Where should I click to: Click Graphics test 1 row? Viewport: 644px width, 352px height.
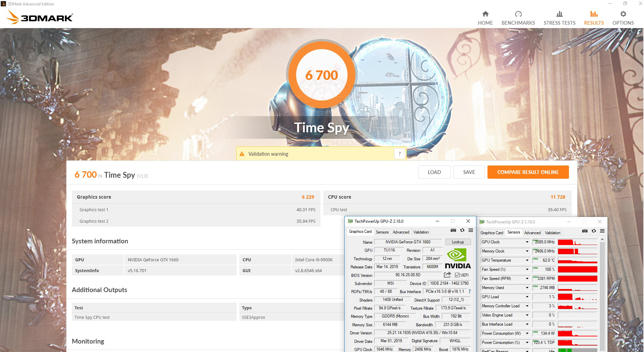click(x=196, y=210)
